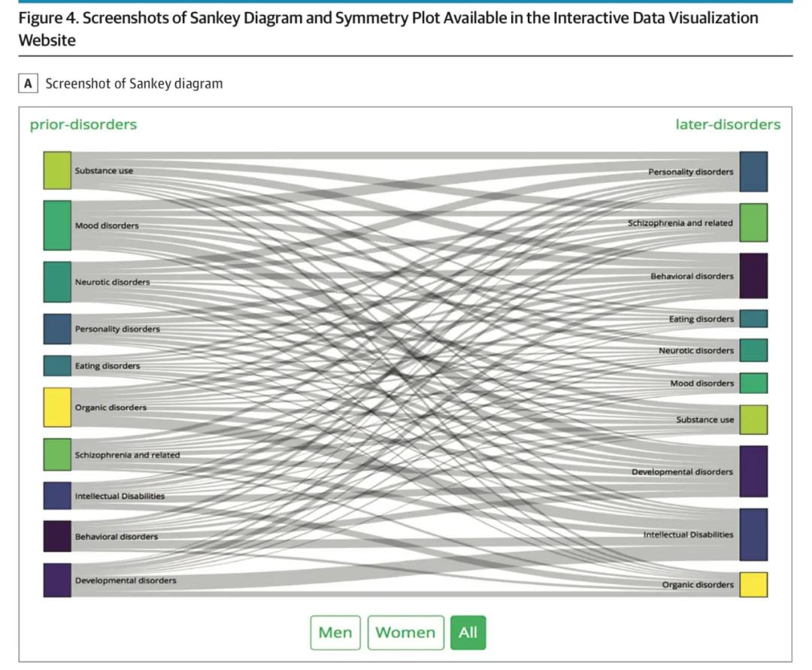Click the prior Mood disorders node

(x=57, y=226)
